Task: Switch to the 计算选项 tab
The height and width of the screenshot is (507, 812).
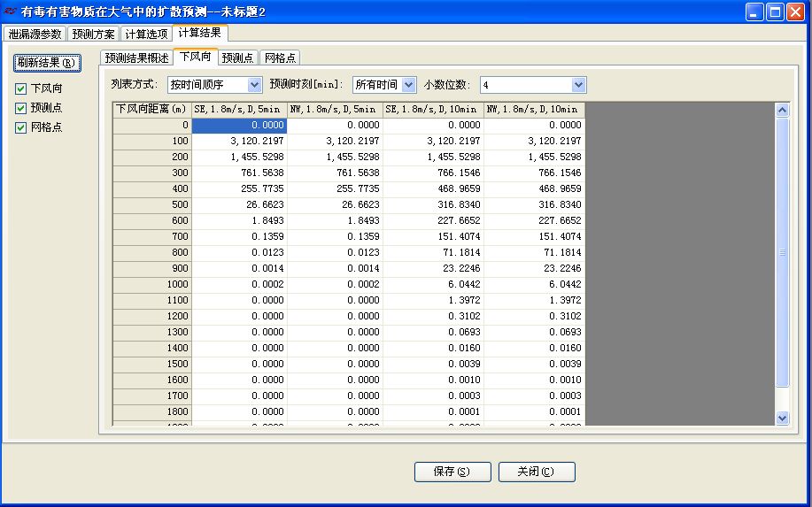Action: (147, 35)
